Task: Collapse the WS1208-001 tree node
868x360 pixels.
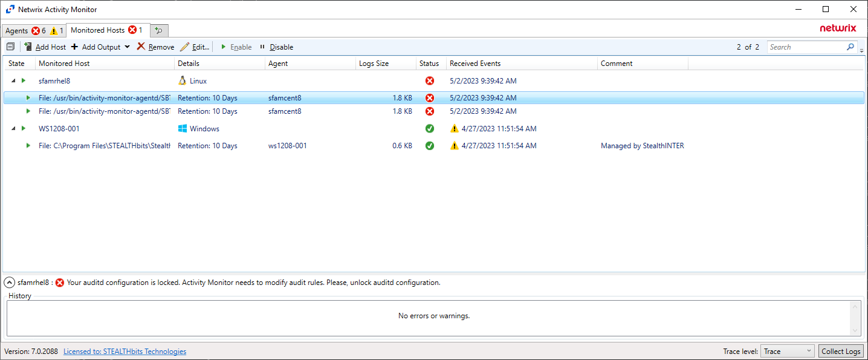Action: pyautogui.click(x=13, y=128)
